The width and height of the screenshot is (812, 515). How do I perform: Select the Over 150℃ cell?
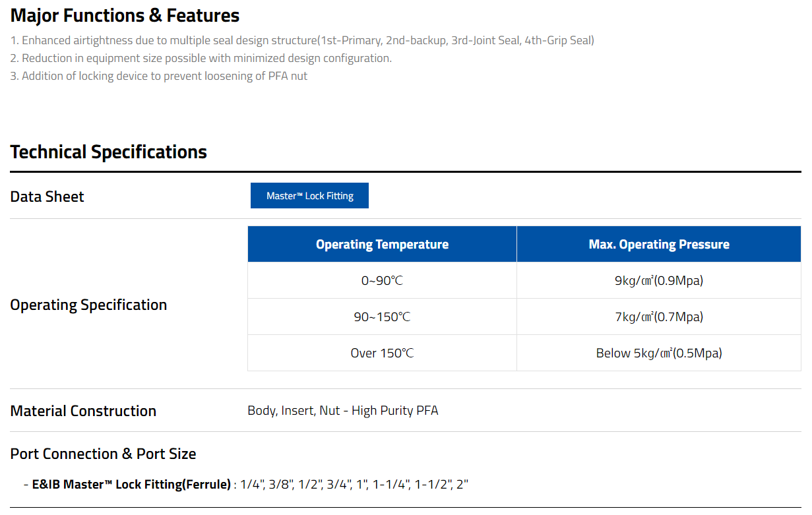click(382, 353)
